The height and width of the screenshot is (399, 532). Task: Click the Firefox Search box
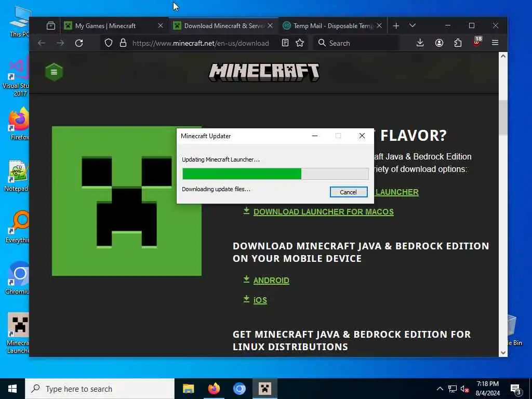point(355,43)
